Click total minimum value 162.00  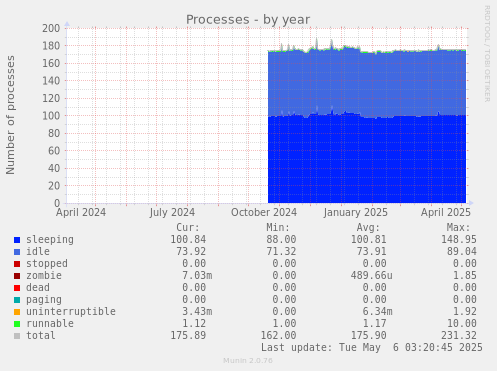coord(278,336)
